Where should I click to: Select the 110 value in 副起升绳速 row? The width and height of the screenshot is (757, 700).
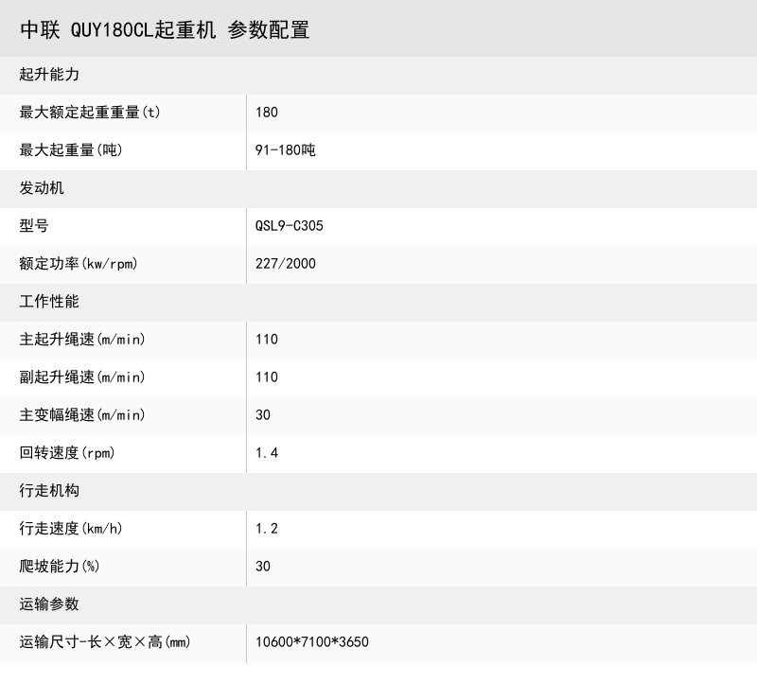coord(267,377)
